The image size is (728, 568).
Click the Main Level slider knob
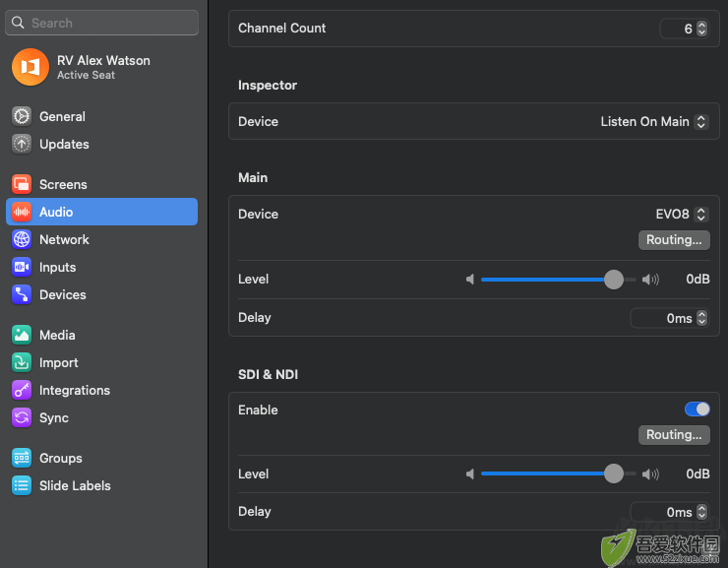click(613, 280)
